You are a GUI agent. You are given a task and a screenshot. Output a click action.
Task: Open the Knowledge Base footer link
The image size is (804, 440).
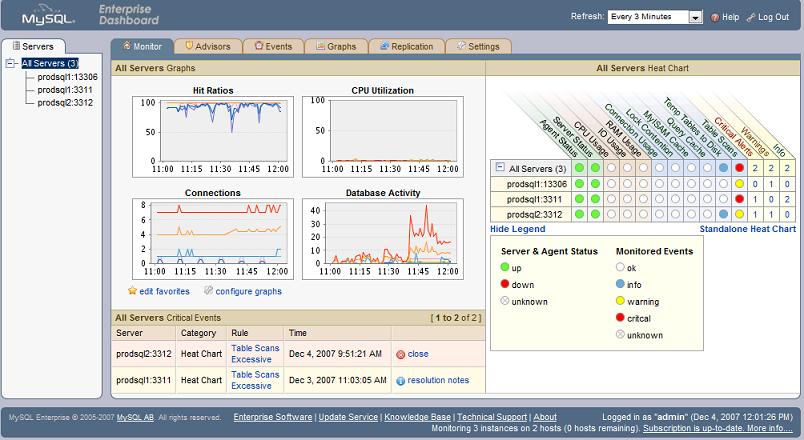[x=417, y=417]
